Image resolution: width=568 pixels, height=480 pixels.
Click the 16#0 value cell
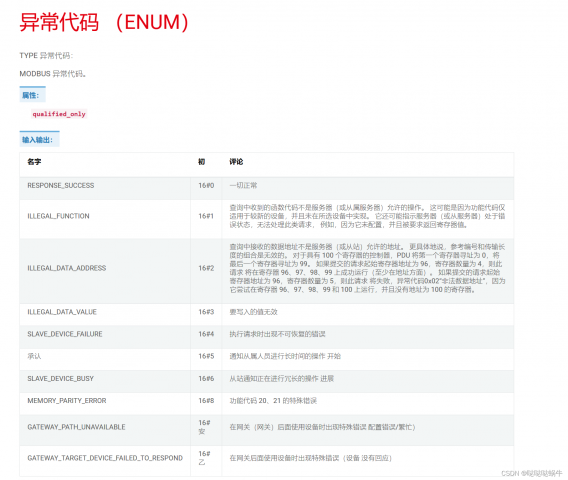[x=206, y=185]
